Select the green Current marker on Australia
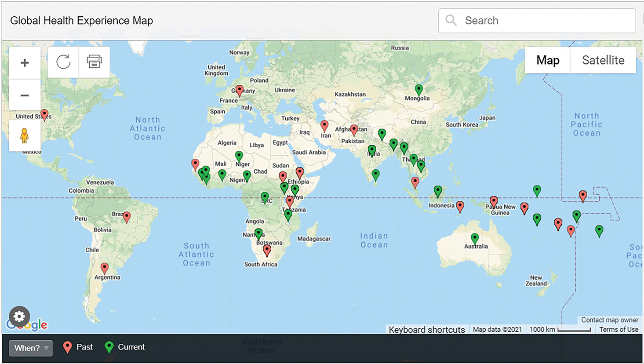This screenshot has height=364, width=644. [x=474, y=237]
